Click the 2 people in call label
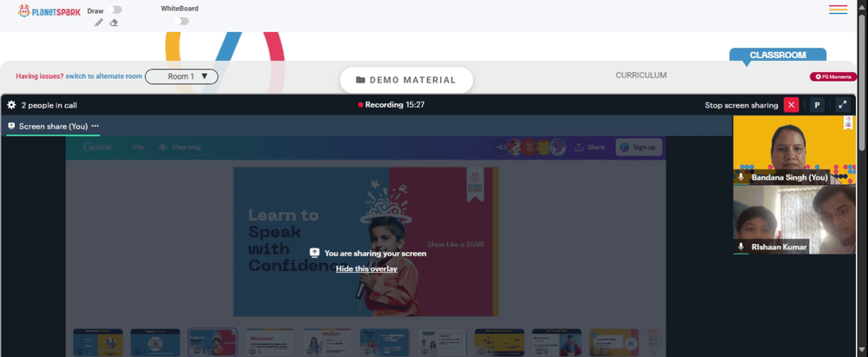 49,105
